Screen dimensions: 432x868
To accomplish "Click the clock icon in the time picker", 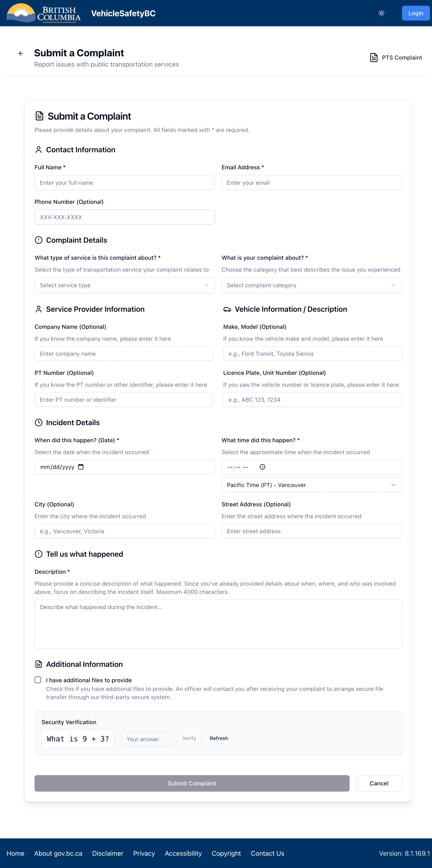I will pos(262,467).
